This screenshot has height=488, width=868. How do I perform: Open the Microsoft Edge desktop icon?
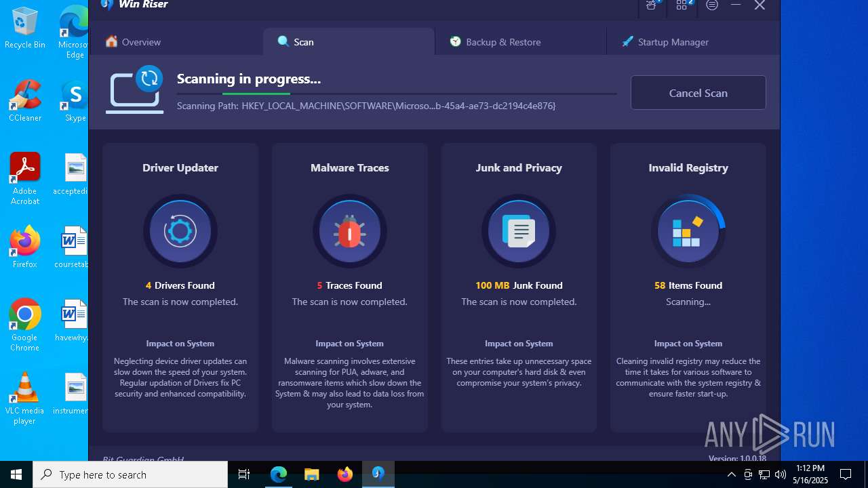pos(73,33)
